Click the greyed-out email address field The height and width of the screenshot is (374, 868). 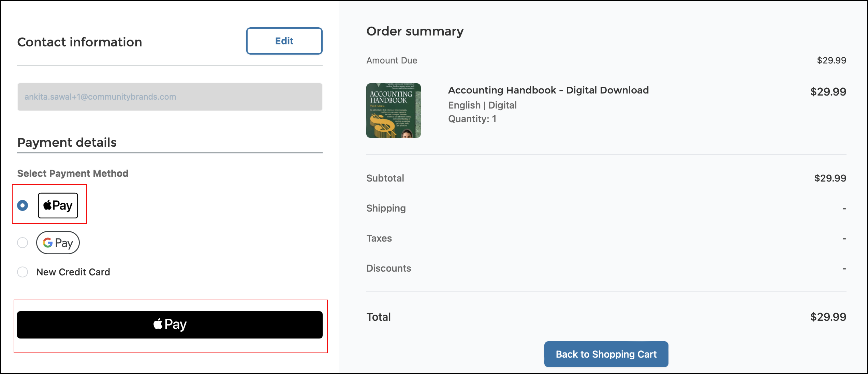(170, 97)
